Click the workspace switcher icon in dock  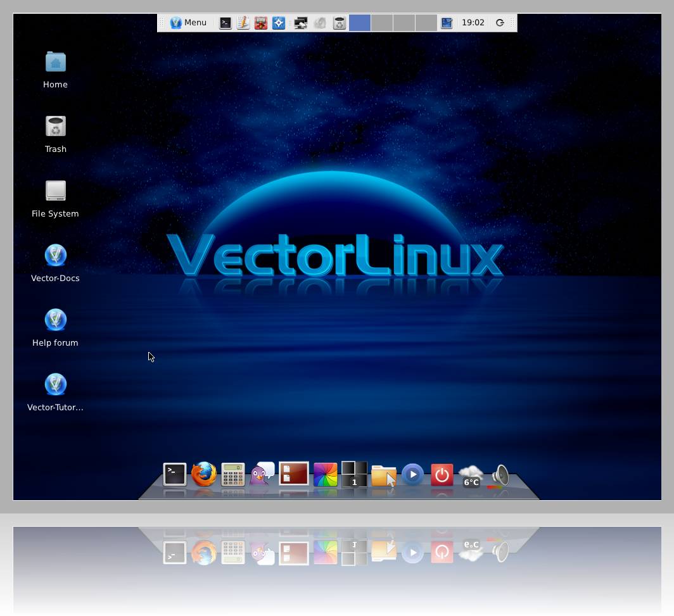(354, 474)
